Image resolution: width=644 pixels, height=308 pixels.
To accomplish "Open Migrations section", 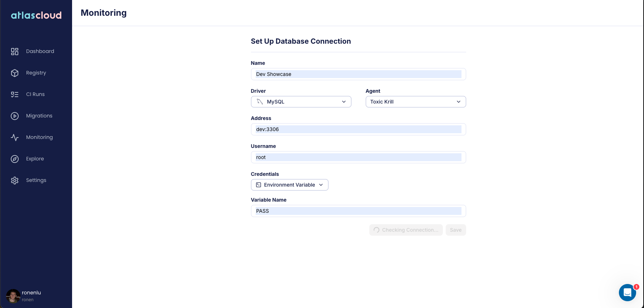I will 39,116.
